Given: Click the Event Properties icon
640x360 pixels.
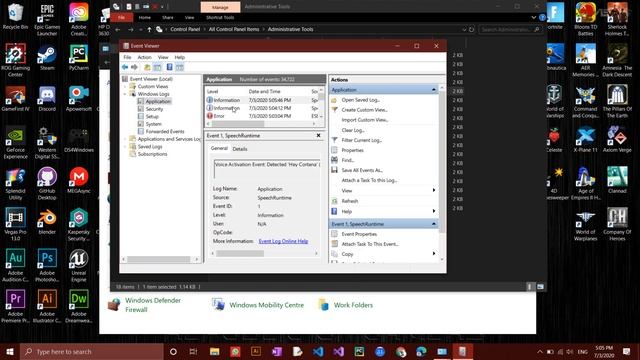Looking at the screenshot, I should point(334,234).
